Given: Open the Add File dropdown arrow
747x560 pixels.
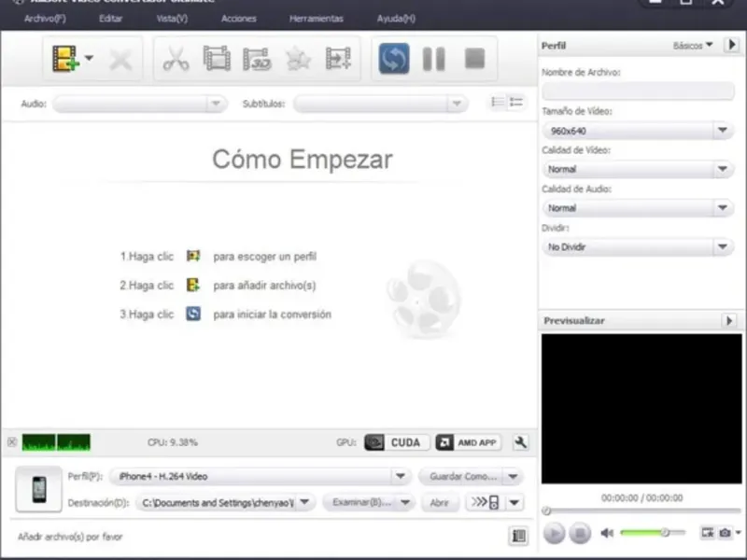Looking at the screenshot, I should [89, 59].
